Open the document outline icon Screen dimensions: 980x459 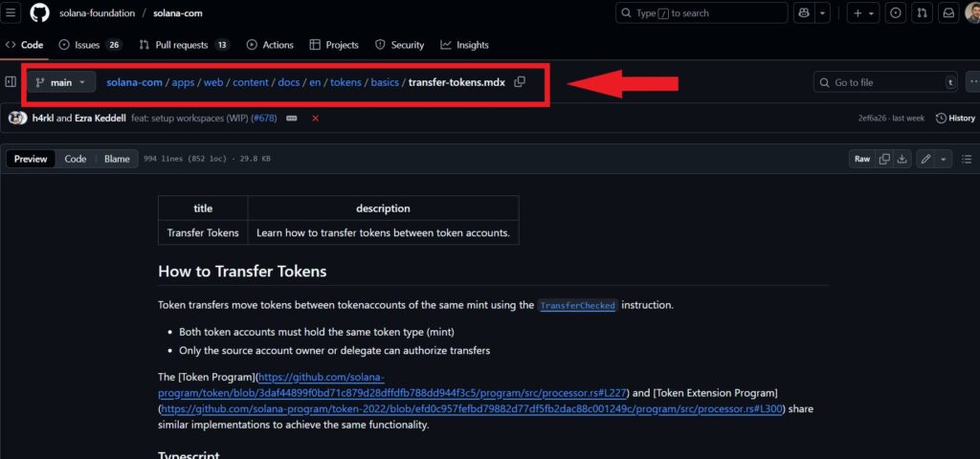pyautogui.click(x=966, y=159)
